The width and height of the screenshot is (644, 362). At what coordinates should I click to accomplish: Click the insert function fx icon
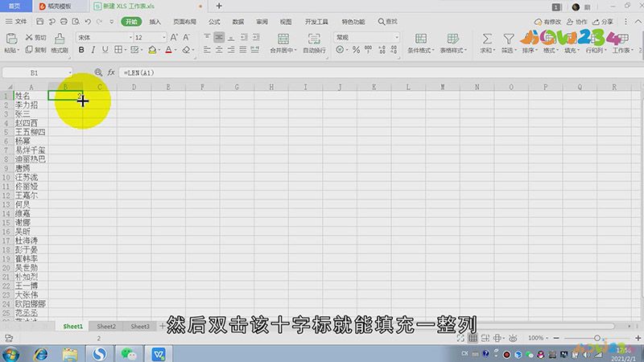[x=111, y=72]
